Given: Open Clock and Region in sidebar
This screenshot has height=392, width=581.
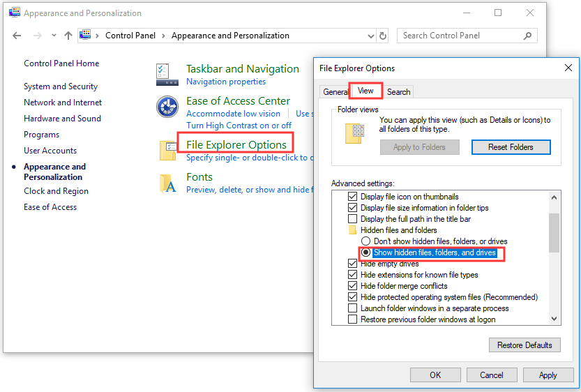Looking at the screenshot, I should click(x=56, y=191).
